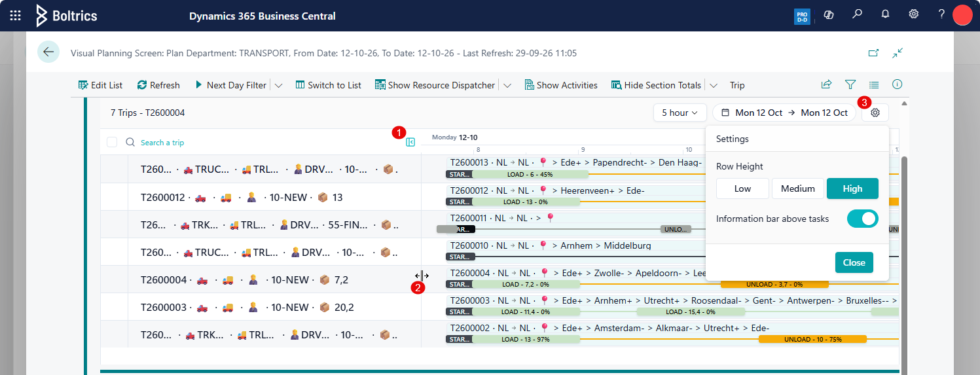Click T2600002 Amsterdam route info bar
980x375 pixels.
click(673, 328)
